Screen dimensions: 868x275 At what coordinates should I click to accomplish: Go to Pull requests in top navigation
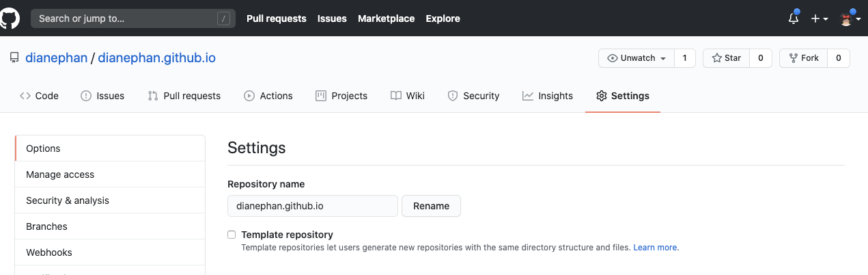point(277,18)
